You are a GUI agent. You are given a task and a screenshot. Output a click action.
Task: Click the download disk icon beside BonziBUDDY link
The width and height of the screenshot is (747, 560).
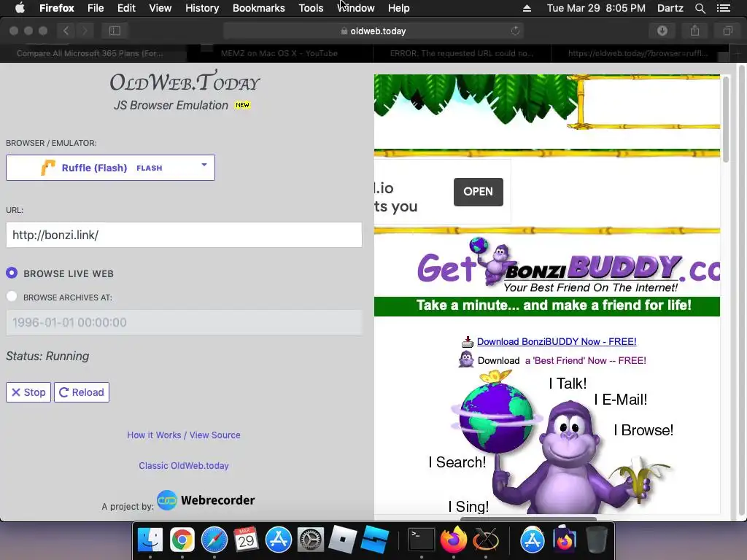[468, 341]
